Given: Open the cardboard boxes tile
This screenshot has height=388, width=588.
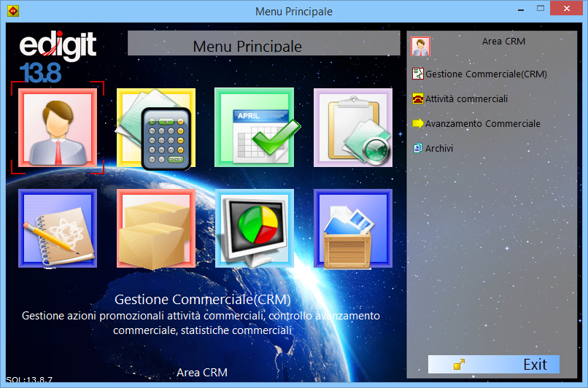Looking at the screenshot, I should [156, 229].
